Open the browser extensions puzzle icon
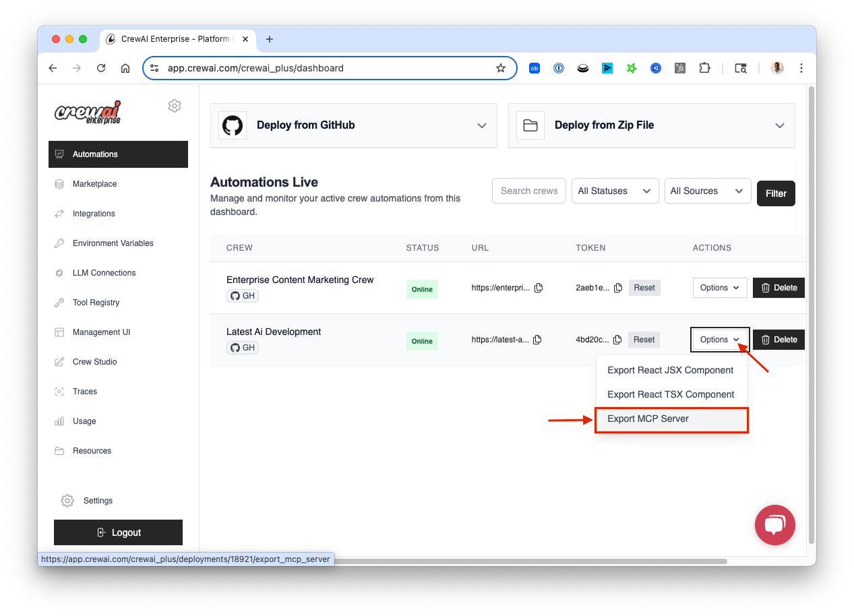Viewport: 854px width, 616px height. click(x=704, y=68)
